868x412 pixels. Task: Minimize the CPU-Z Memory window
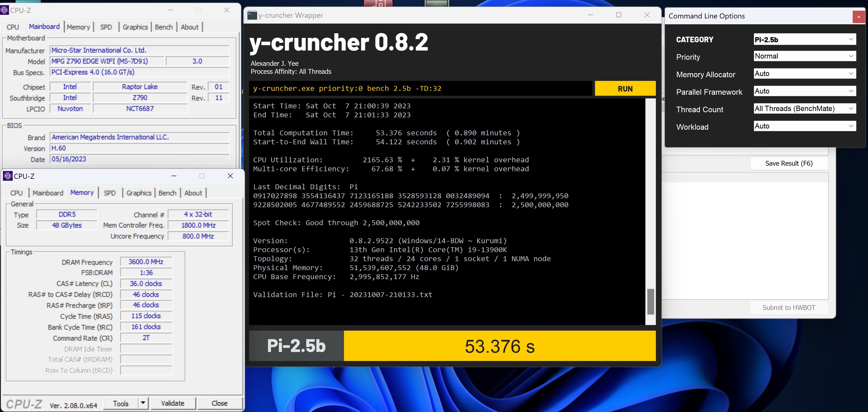click(x=174, y=176)
